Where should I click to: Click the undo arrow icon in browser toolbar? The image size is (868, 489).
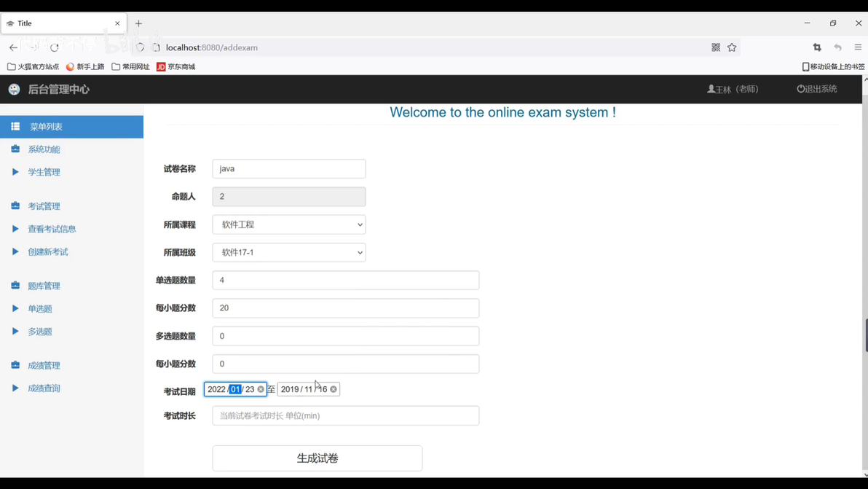[837, 47]
